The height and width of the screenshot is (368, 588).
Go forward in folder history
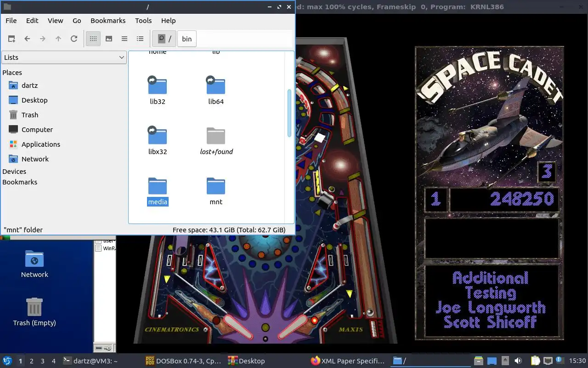click(x=43, y=39)
